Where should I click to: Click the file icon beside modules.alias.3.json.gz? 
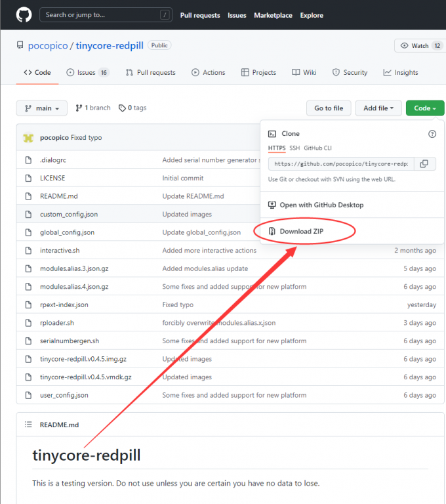(28, 268)
